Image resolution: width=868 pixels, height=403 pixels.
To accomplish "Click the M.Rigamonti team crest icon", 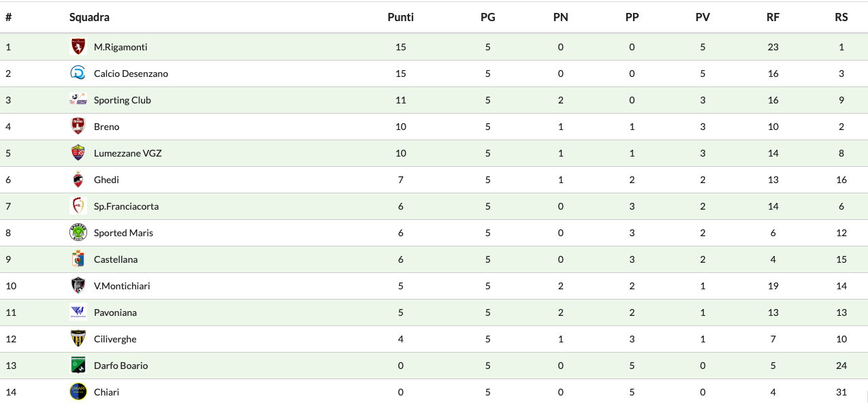I will click(x=78, y=47).
